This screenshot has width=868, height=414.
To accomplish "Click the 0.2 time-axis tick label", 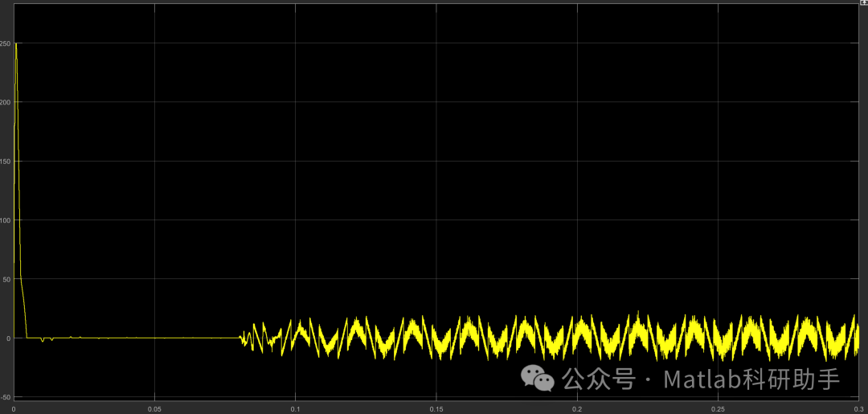I will tap(577, 409).
